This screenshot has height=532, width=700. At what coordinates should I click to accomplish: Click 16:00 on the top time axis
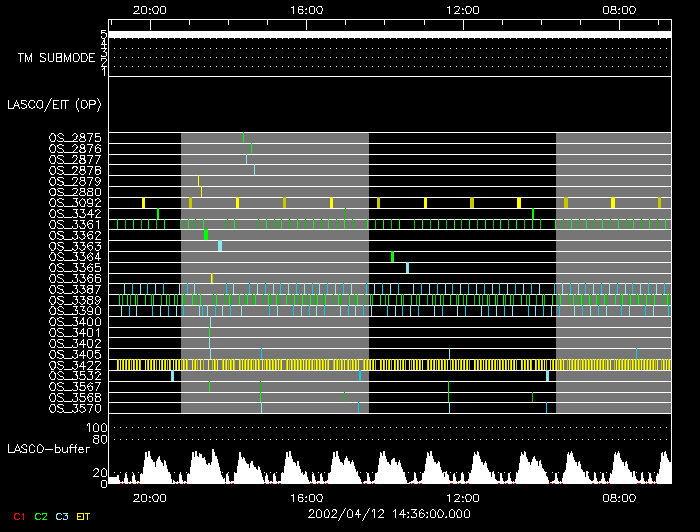point(306,10)
